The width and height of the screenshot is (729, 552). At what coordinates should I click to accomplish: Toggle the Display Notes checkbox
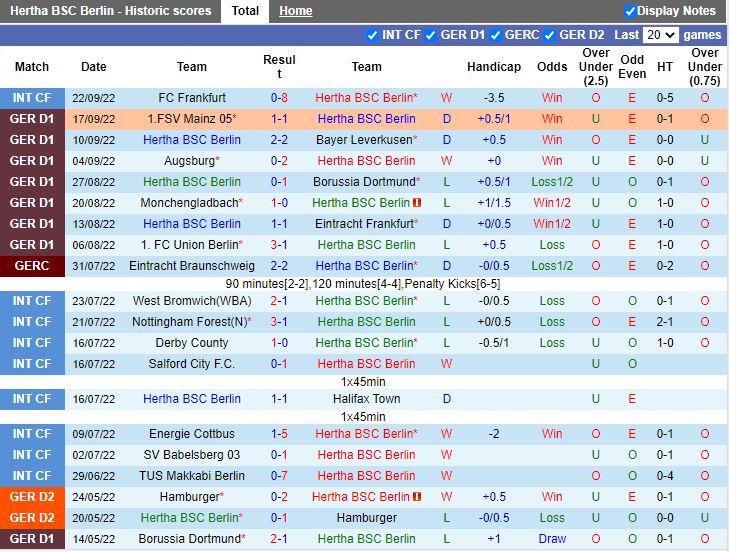tap(630, 11)
